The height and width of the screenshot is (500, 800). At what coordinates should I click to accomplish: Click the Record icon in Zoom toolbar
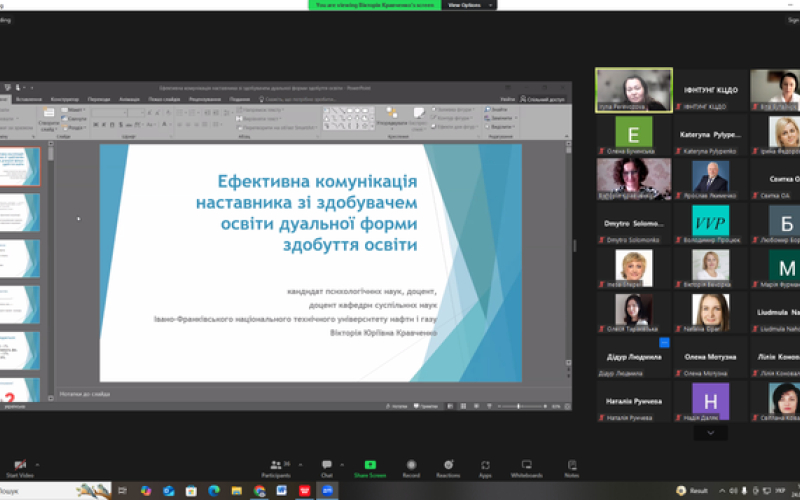click(411, 464)
